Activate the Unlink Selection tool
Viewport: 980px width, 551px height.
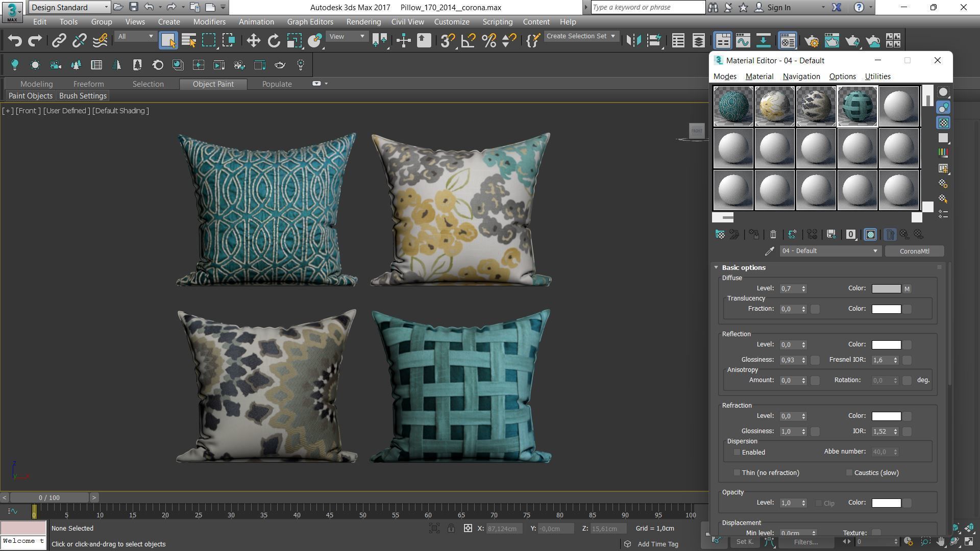(79, 41)
